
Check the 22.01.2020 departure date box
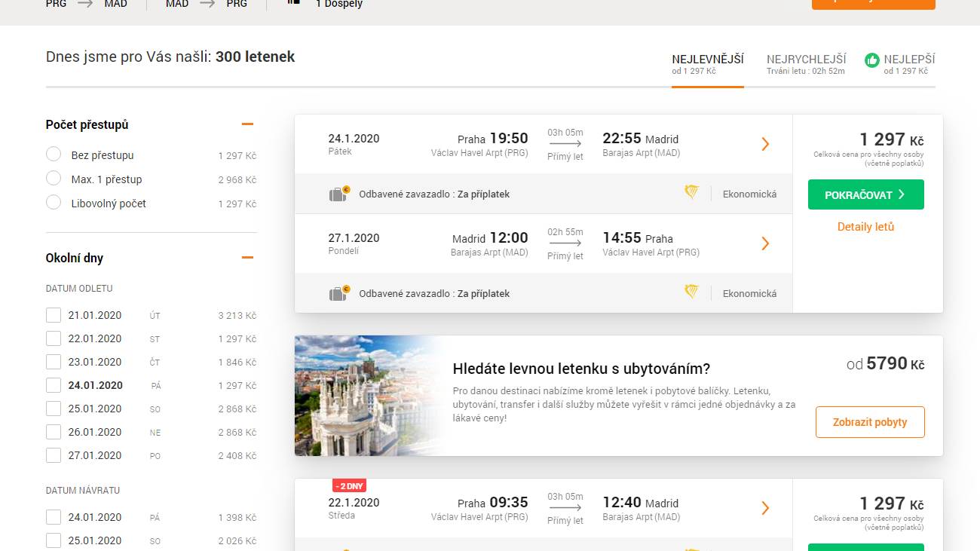pos(54,338)
